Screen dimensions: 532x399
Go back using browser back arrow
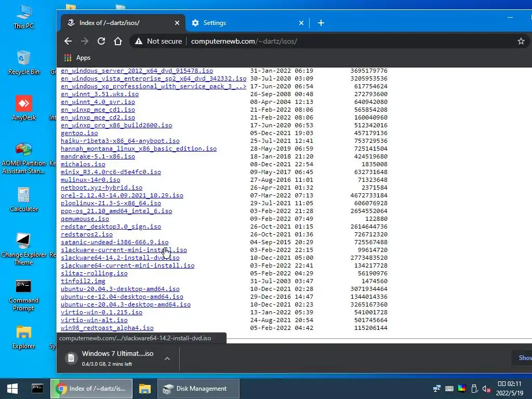point(68,41)
